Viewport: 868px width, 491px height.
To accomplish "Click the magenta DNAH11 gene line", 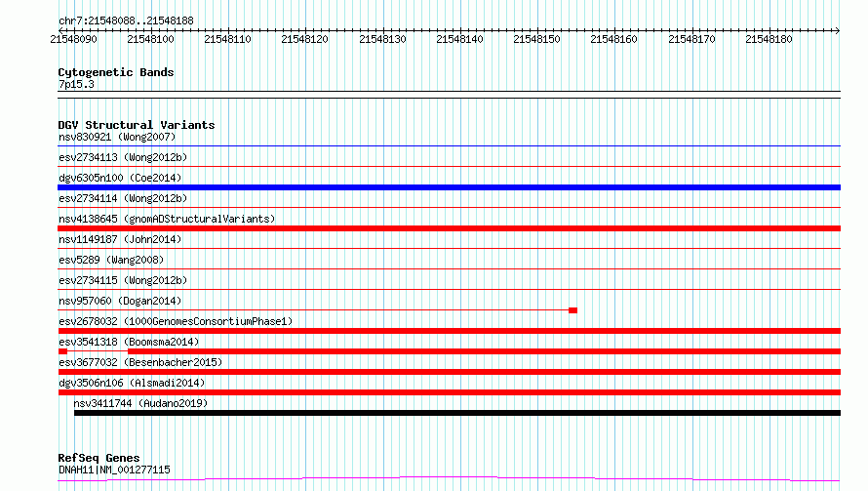I will point(449,479).
